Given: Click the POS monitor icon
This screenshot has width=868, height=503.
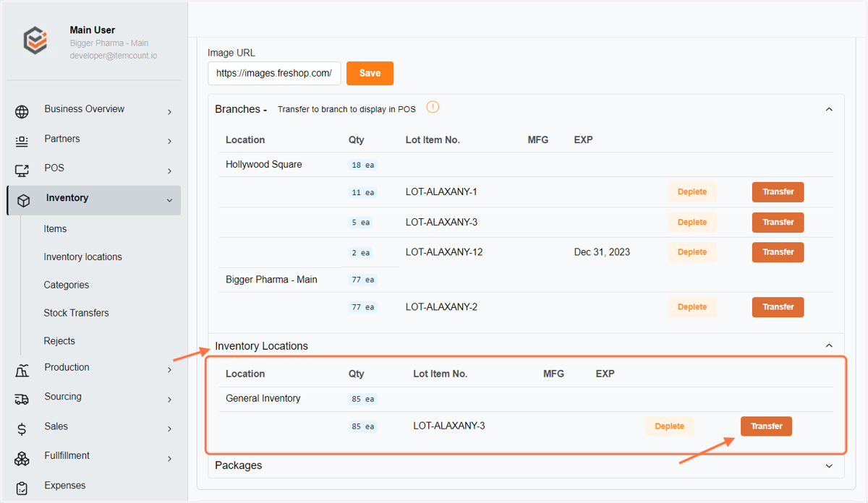Looking at the screenshot, I should [22, 171].
